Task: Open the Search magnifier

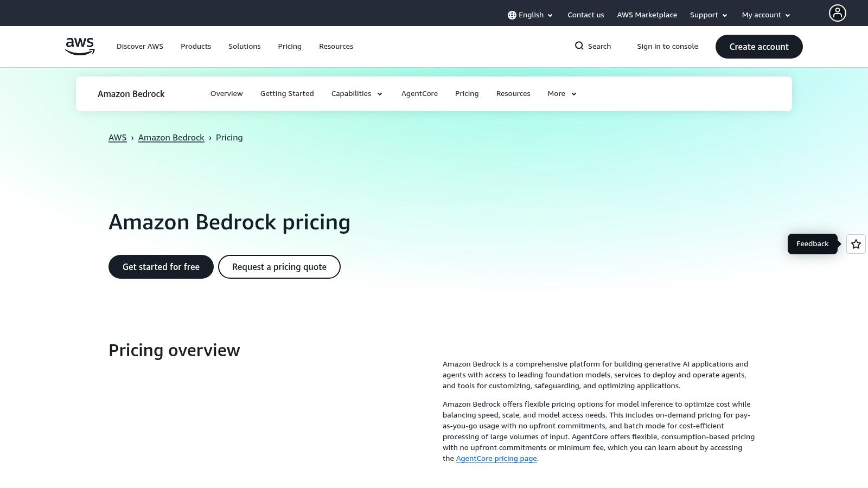Action: coord(592,46)
